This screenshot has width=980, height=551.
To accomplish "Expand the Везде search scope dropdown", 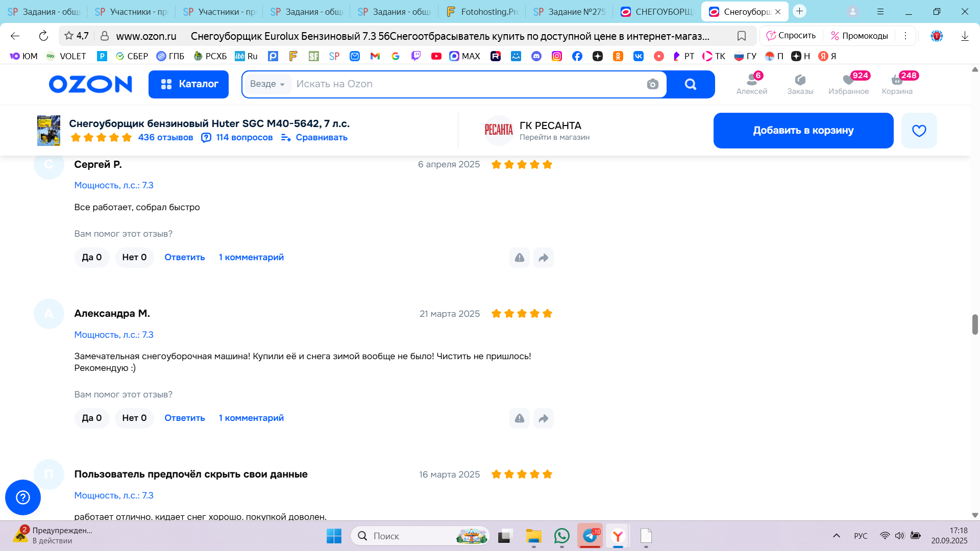I will click(267, 84).
